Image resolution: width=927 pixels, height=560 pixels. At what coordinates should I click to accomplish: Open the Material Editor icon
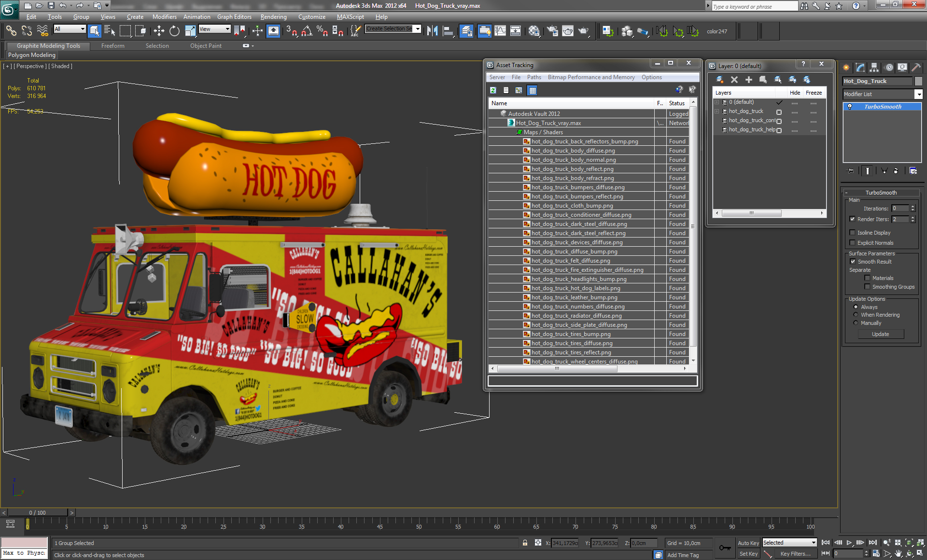click(534, 31)
